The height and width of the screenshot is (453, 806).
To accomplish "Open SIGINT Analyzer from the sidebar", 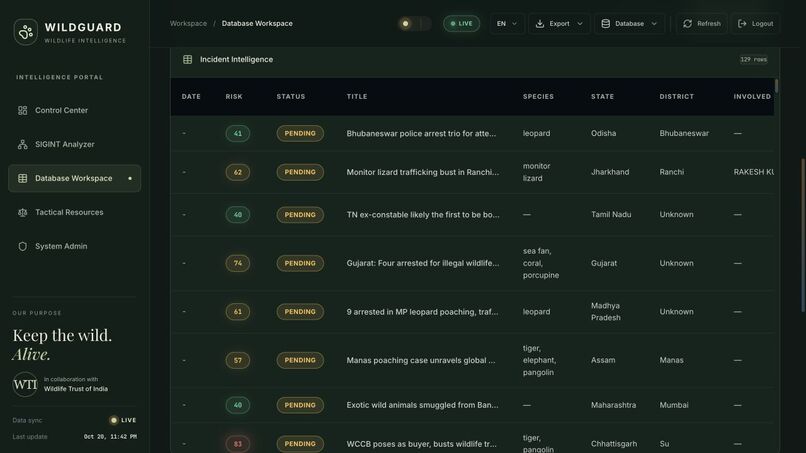I will [x=75, y=144].
